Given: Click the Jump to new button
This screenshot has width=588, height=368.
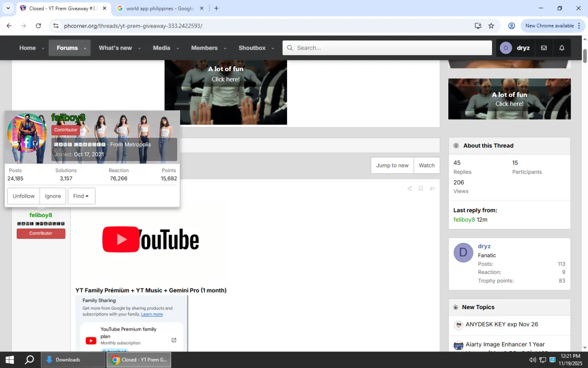Looking at the screenshot, I should click(x=392, y=166).
